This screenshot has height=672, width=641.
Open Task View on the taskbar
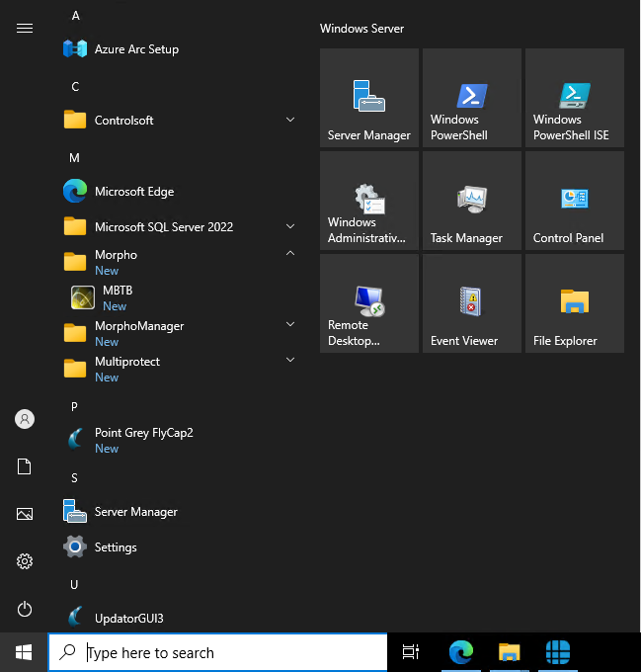[x=411, y=652]
